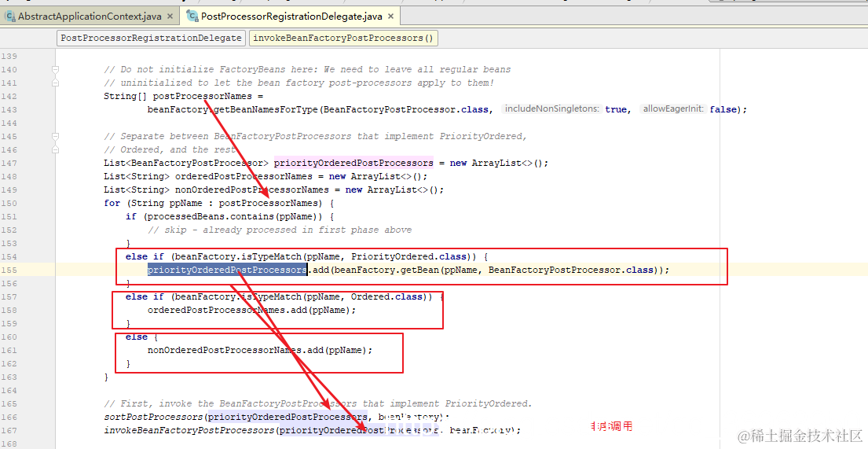Click line number 150 in the gutter
This screenshot has height=449, width=868.
[x=9, y=203]
